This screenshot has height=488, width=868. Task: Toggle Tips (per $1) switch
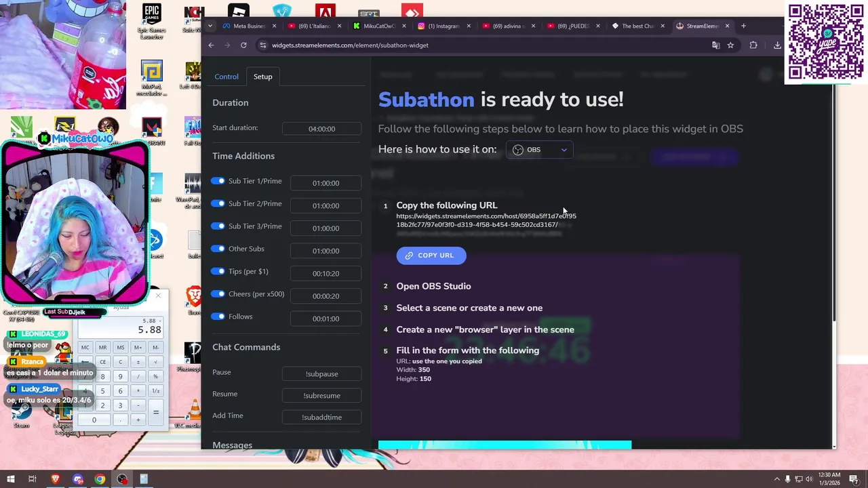(218, 271)
